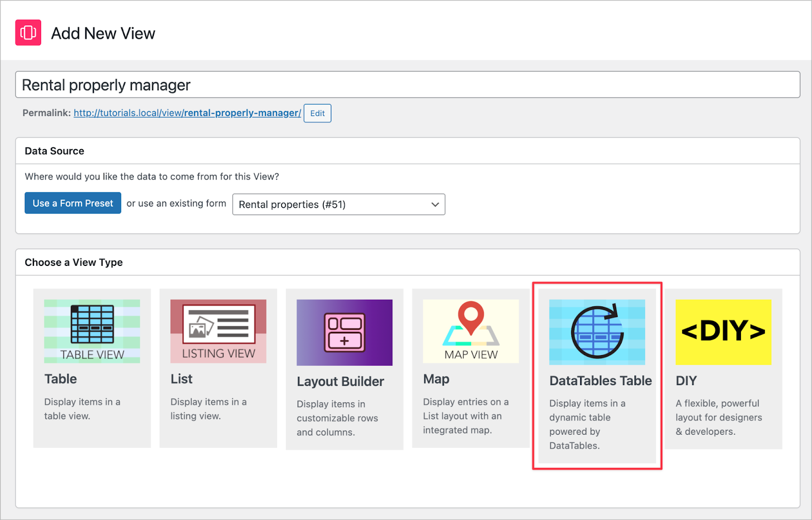
Task: Open the permalink URL link
Action: [x=187, y=113]
